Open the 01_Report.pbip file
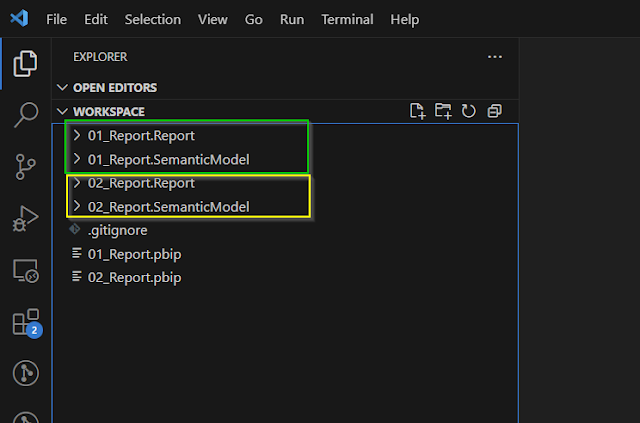This screenshot has width=640, height=423. pyautogui.click(x=135, y=254)
